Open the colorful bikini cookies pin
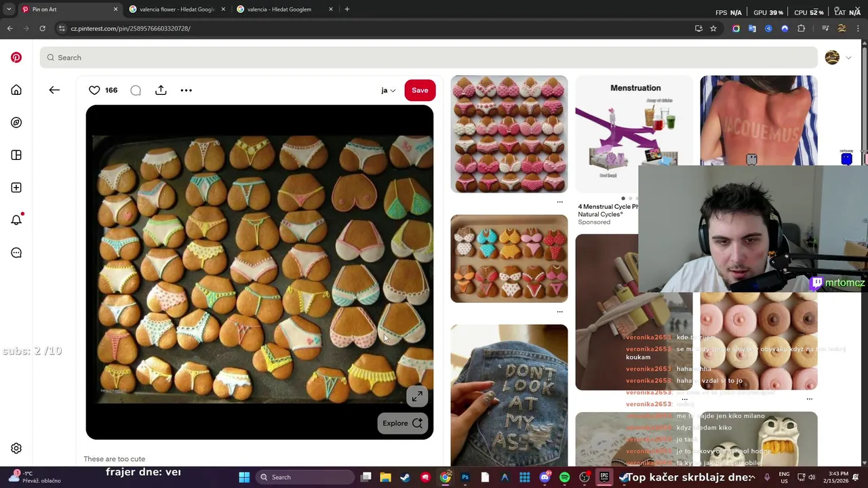This screenshot has width=868, height=488. click(x=509, y=259)
